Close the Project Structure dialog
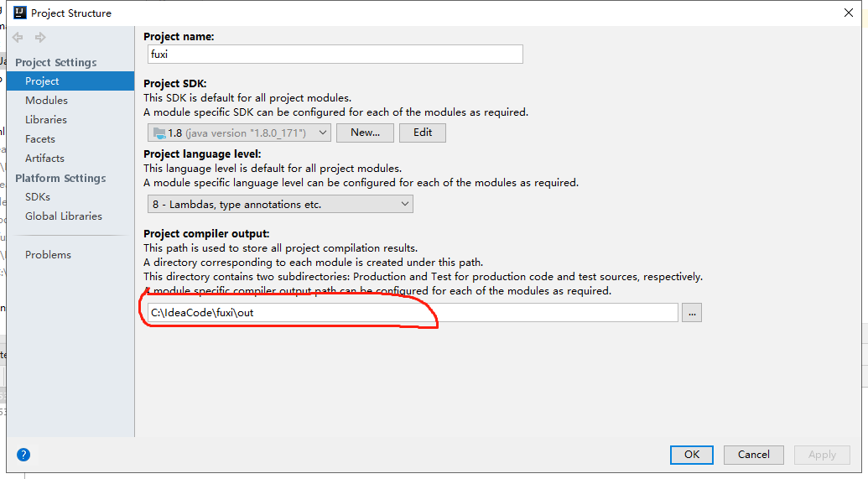The height and width of the screenshot is (479, 868). (x=848, y=13)
